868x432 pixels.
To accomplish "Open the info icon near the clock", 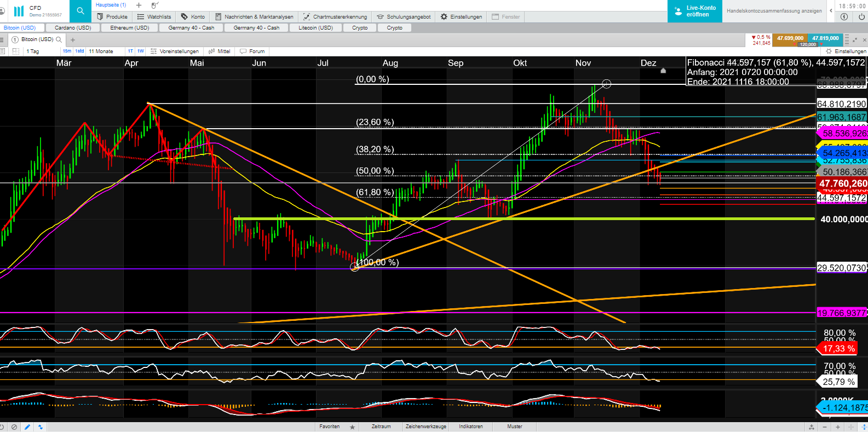I will pyautogui.click(x=844, y=17).
